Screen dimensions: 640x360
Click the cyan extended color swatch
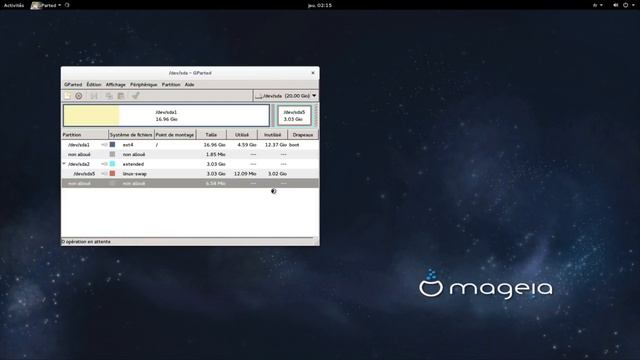[113, 164]
